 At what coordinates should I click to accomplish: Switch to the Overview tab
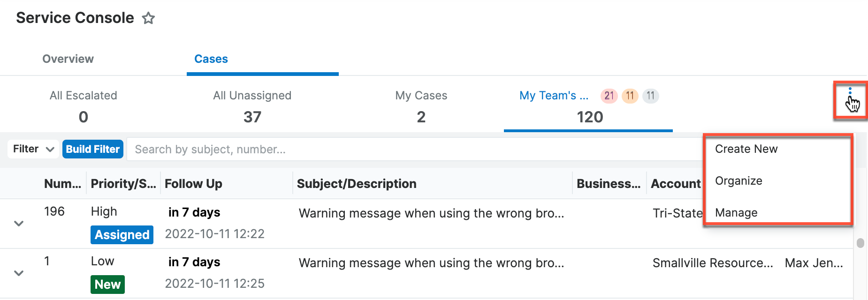68,59
